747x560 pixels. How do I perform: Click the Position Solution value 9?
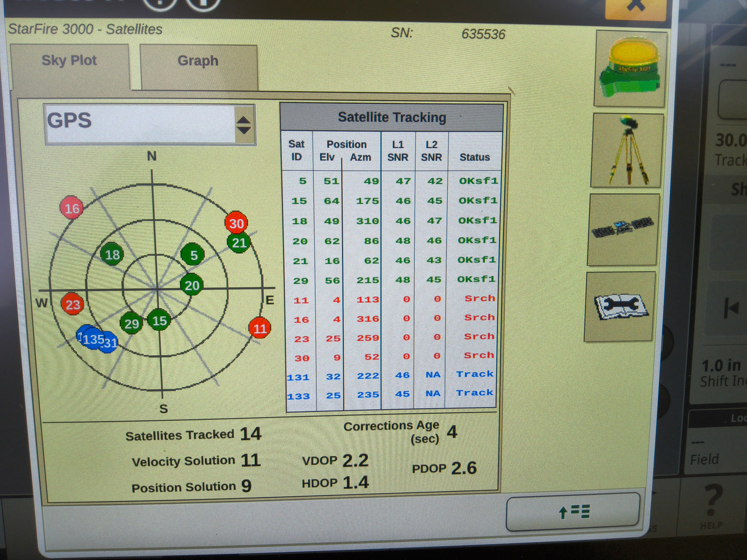pos(247,486)
